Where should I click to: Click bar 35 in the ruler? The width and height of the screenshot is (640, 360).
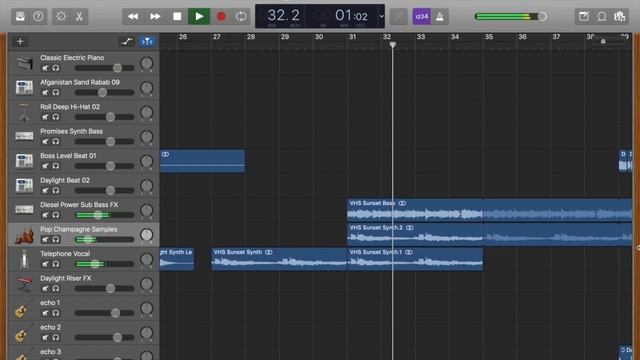point(489,37)
